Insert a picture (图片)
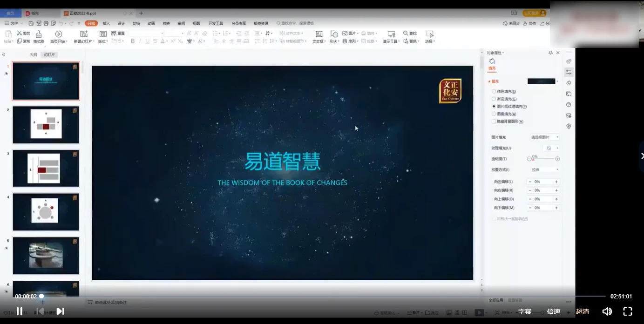The width and height of the screenshot is (644, 324). 350,34
